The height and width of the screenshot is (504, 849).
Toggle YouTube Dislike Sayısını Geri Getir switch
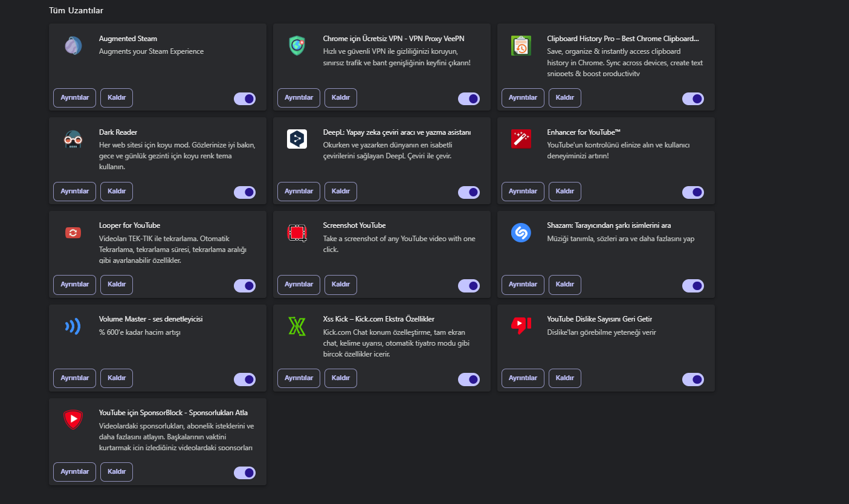[693, 379]
